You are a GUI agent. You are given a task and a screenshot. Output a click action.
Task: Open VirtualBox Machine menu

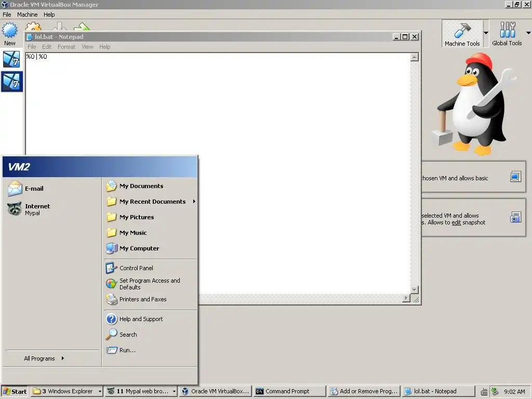pyautogui.click(x=27, y=15)
